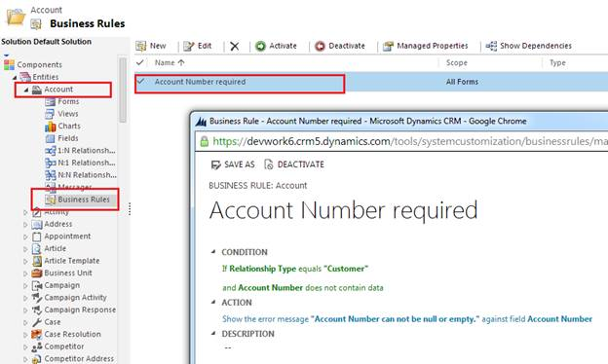Click the Forms icon under Account
Image resolution: width=608 pixels, height=364 pixels.
click(x=50, y=101)
